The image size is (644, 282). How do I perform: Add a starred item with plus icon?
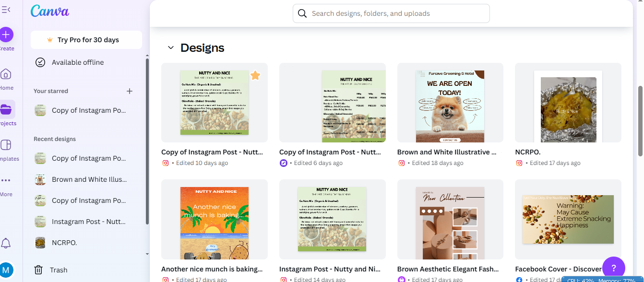(x=129, y=91)
